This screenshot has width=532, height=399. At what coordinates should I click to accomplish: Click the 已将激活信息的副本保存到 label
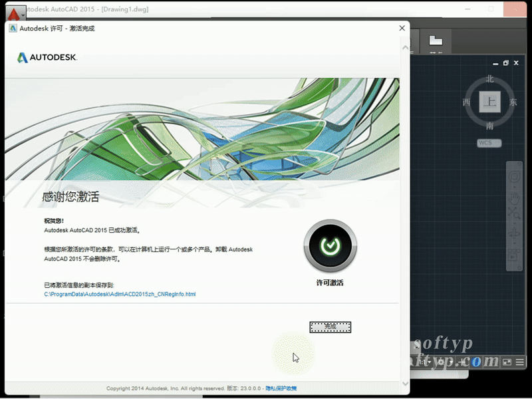78,285
